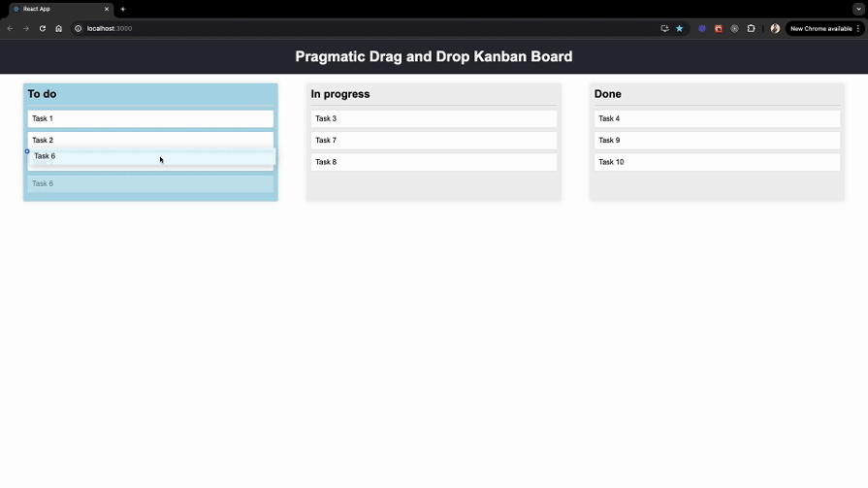This screenshot has width=868, height=488.
Task: Close the React App tab
Action: 107,9
